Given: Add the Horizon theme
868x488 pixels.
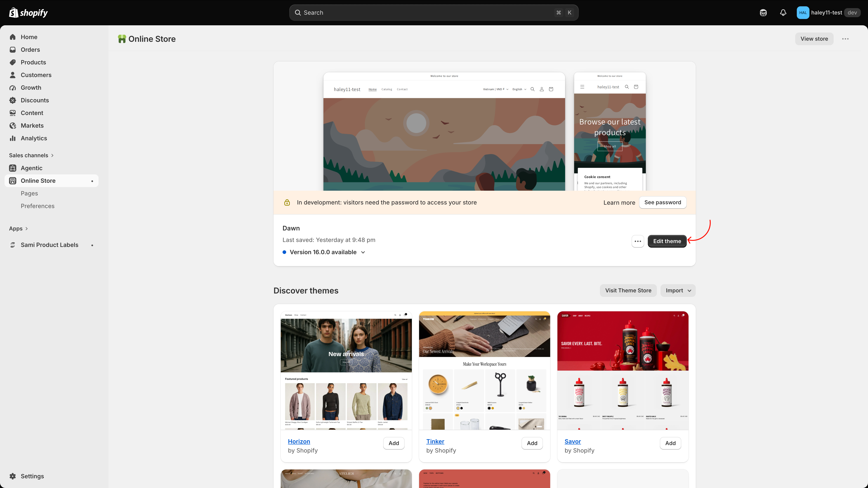Looking at the screenshot, I should (x=394, y=443).
